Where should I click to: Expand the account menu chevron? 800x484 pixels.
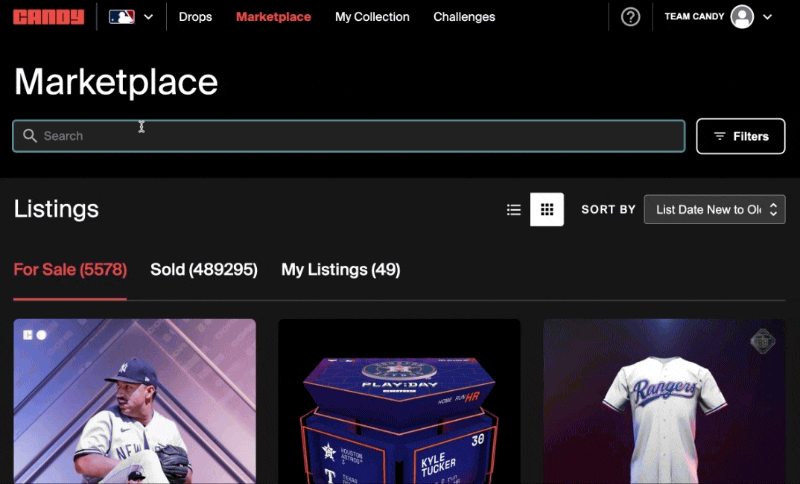click(x=767, y=17)
